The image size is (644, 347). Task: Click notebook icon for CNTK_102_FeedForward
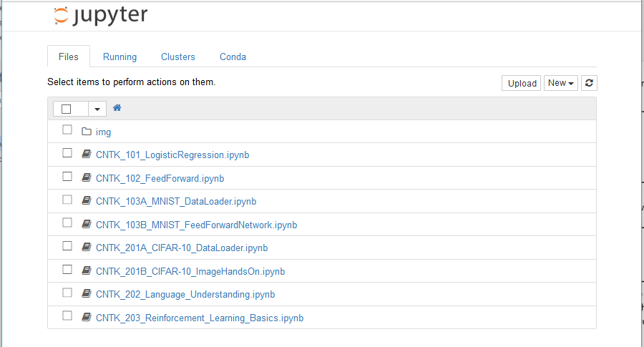tap(87, 178)
